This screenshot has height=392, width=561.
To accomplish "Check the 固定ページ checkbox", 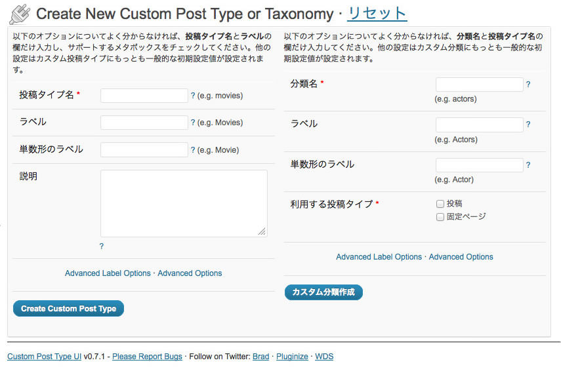I will 440,217.
